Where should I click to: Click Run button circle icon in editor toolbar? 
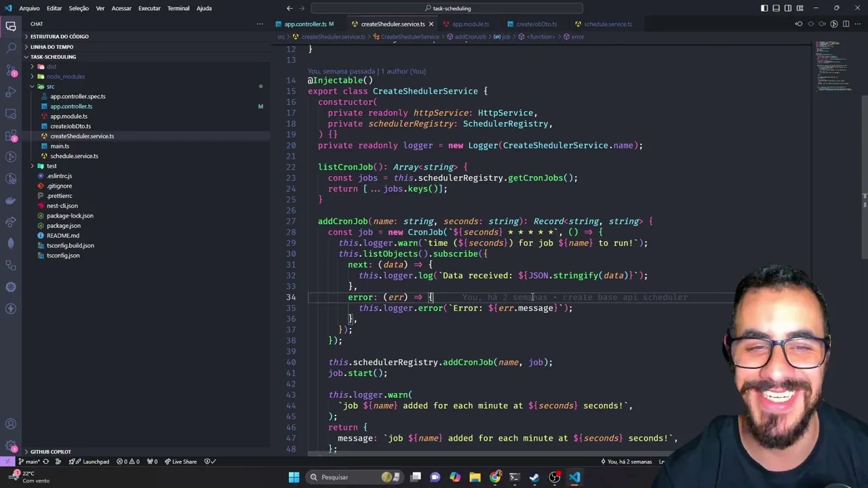[834, 24]
